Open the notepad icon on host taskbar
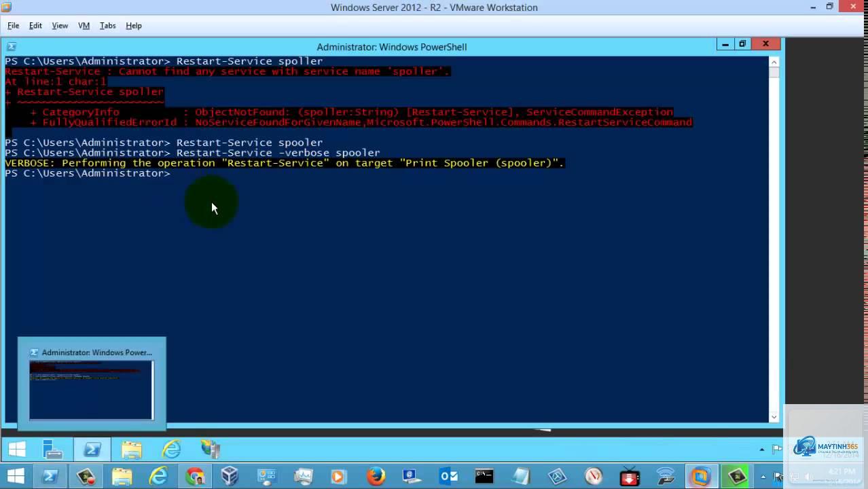 520,476
